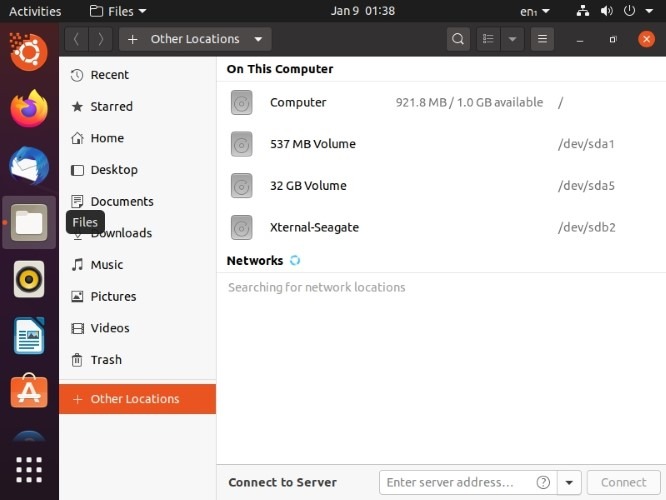This screenshot has width=666, height=500.
Task: Click the Connect button
Action: [624, 482]
